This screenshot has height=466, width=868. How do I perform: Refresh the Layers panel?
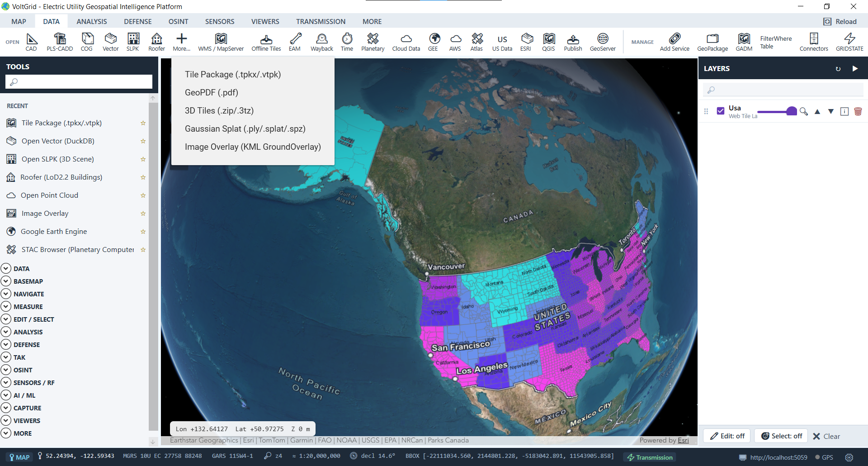click(x=838, y=69)
